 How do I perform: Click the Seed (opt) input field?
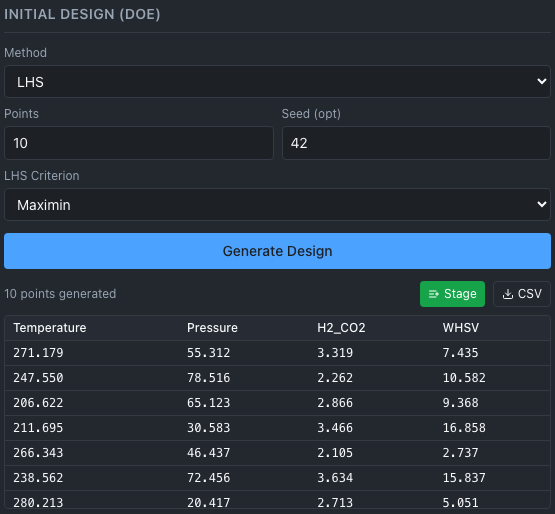(x=416, y=143)
